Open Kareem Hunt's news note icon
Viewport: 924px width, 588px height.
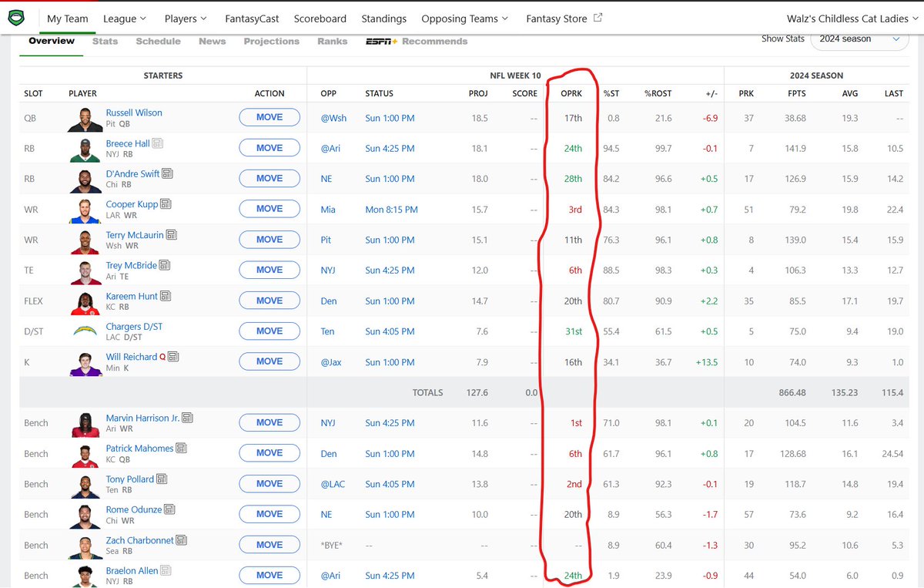point(166,296)
